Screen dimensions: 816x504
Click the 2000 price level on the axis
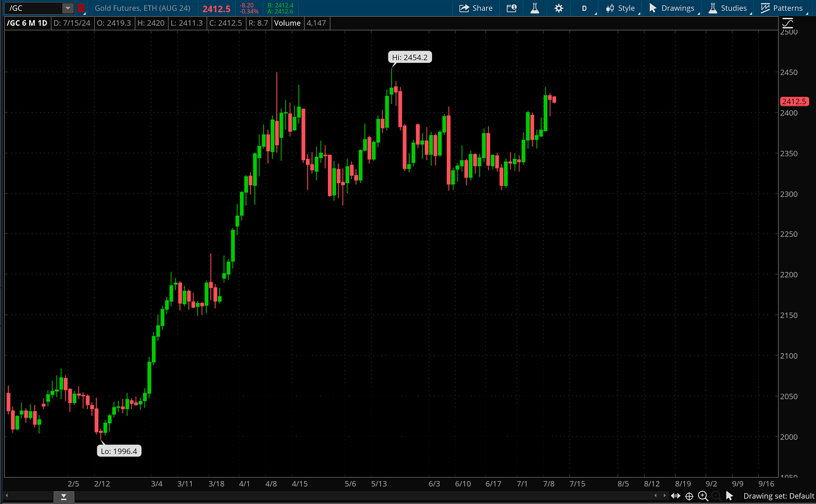pyautogui.click(x=789, y=437)
